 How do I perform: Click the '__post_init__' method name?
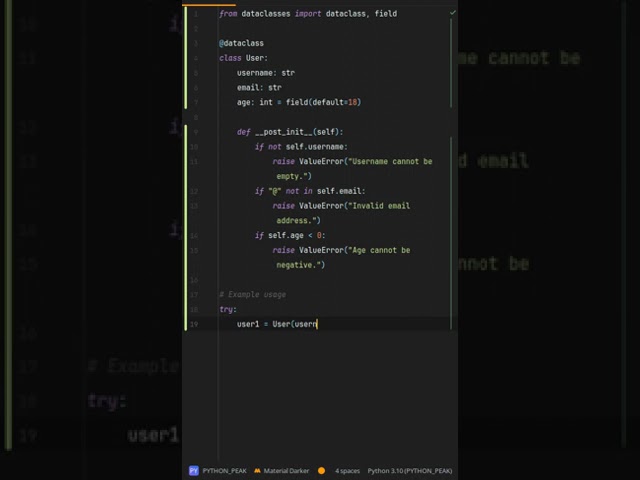coord(284,132)
